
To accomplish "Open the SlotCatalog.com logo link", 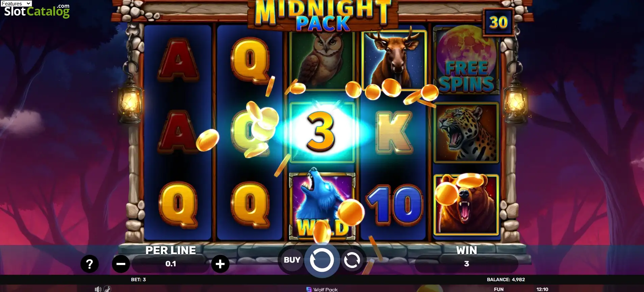I will (x=37, y=11).
